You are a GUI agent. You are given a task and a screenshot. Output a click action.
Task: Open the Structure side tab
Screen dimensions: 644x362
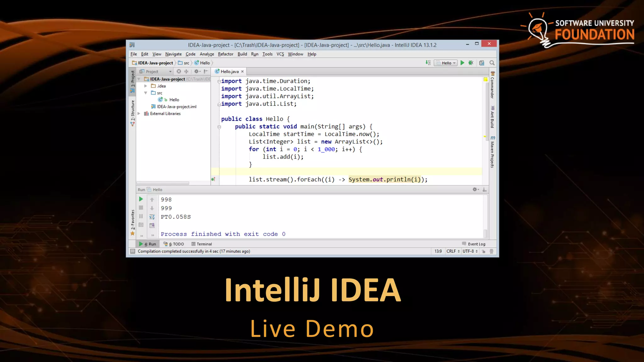coord(132,113)
